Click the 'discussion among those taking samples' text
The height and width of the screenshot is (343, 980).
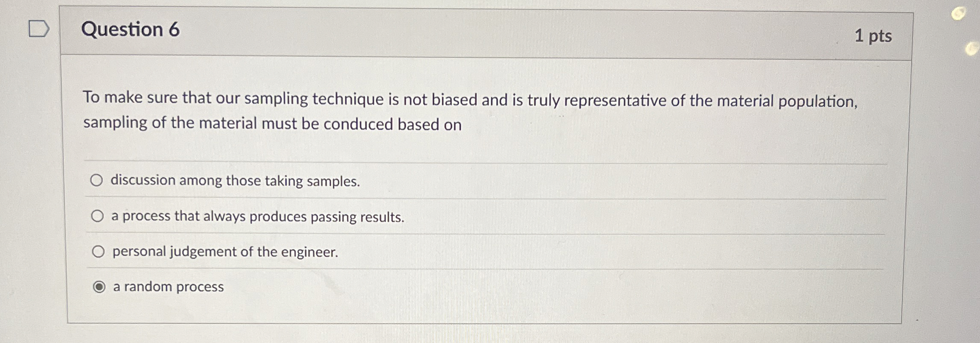coord(235,181)
